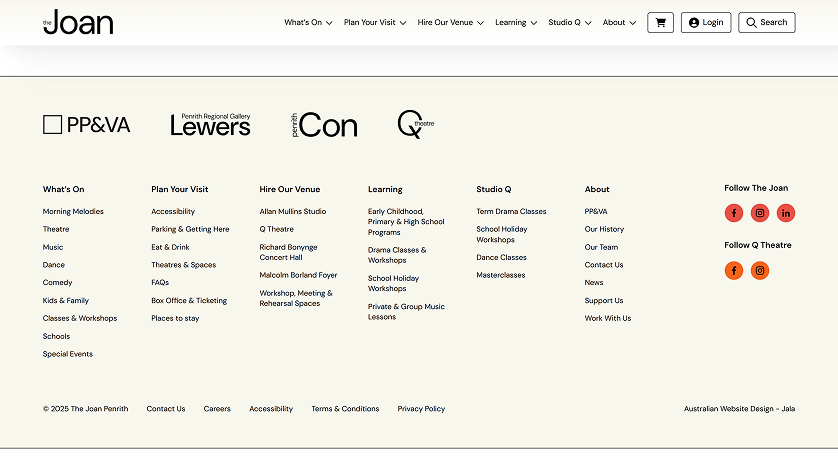Click the Joan logo in header
The image size is (838, 471).
click(x=78, y=22)
